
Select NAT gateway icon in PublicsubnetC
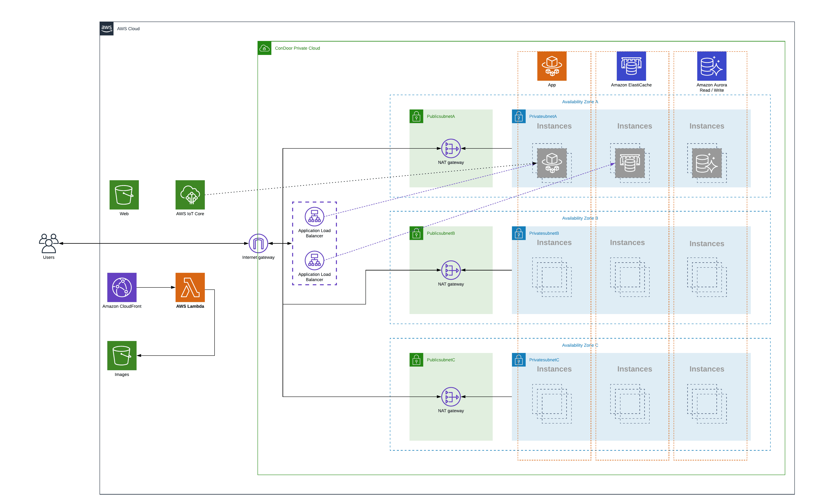(x=451, y=397)
